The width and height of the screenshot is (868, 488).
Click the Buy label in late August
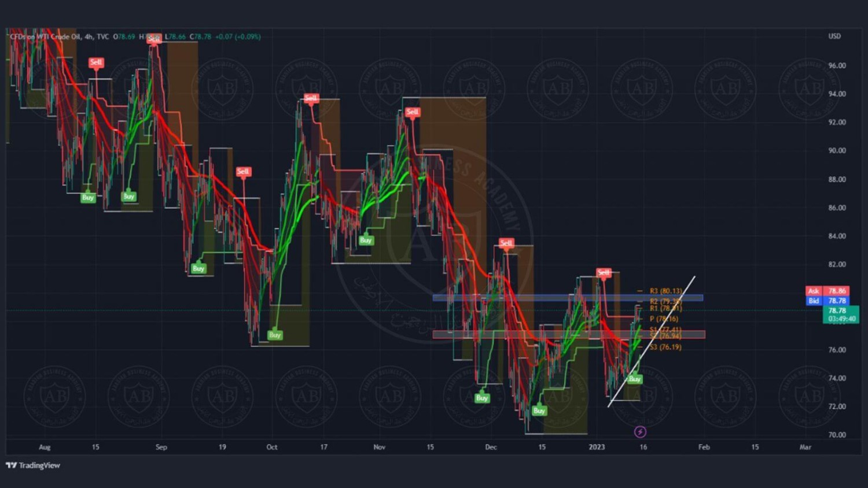click(128, 197)
